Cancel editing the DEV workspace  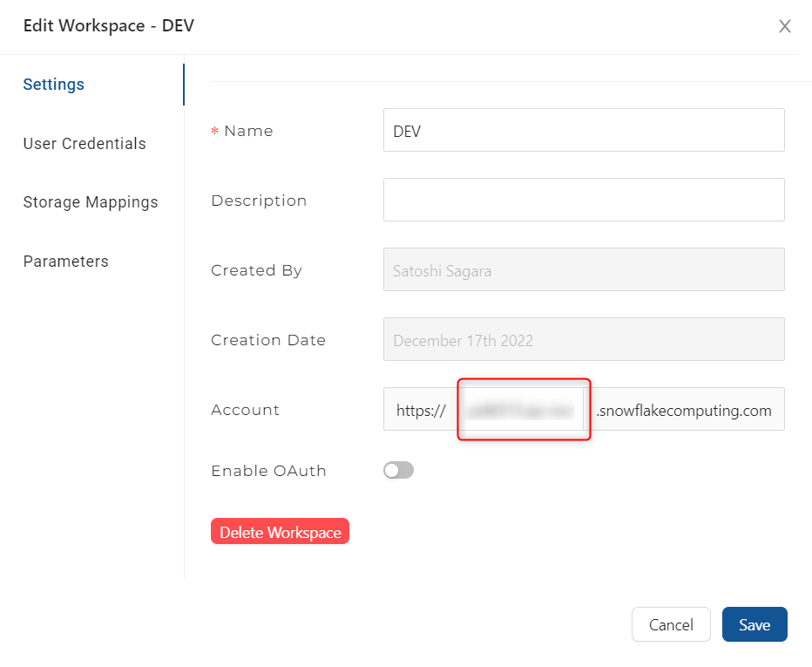click(671, 624)
